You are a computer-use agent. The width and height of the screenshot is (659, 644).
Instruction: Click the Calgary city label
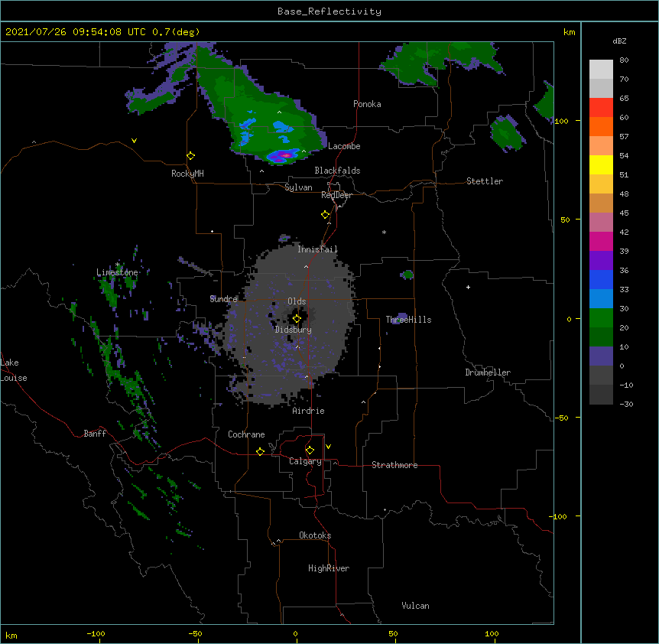coord(305,461)
